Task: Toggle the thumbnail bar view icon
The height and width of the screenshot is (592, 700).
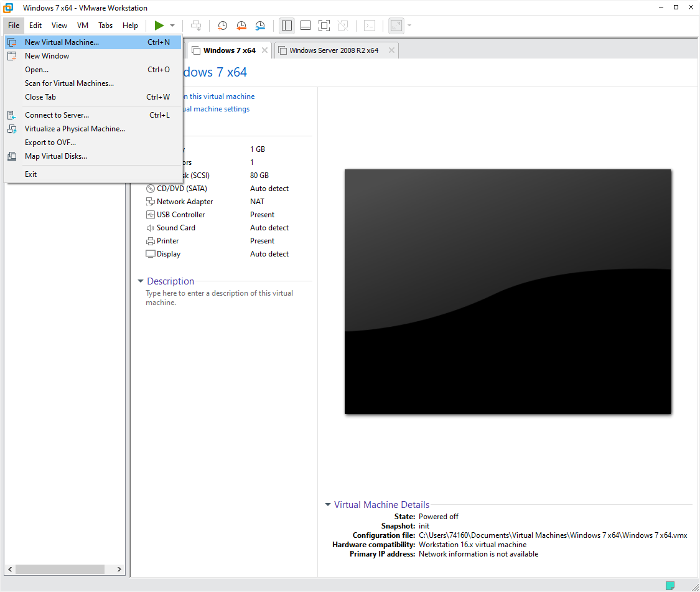Action: pos(306,26)
